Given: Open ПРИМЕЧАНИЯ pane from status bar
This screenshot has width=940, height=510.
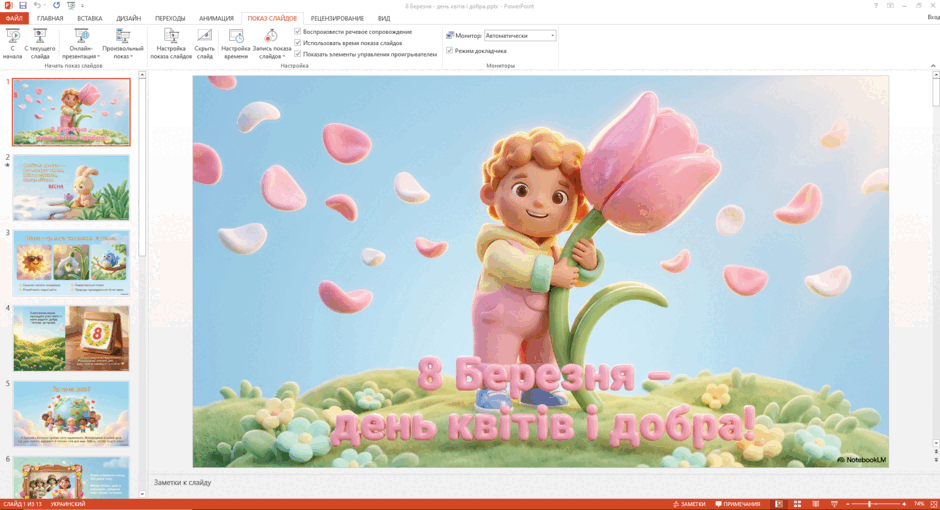Looking at the screenshot, I should pyautogui.click(x=737, y=505).
